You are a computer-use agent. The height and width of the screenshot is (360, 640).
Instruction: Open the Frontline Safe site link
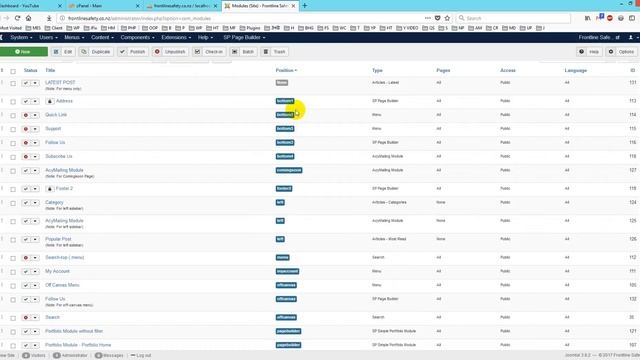point(599,37)
